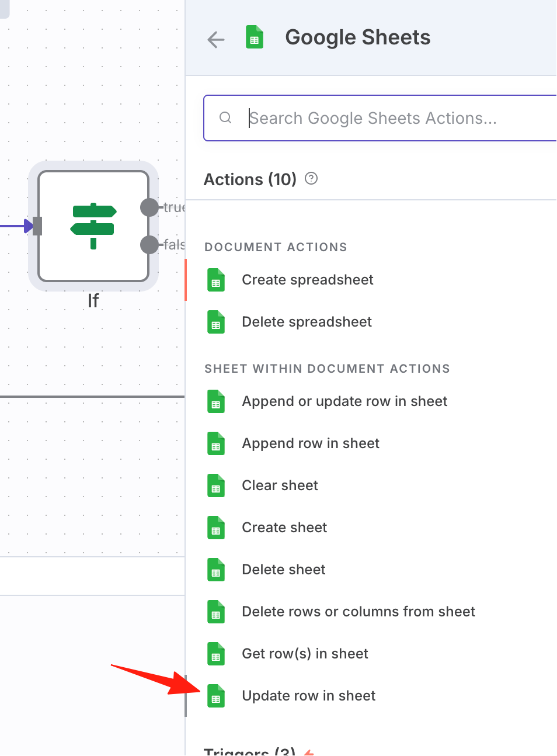Viewport: 557px width, 756px height.
Task: Expand the Triggers section heading
Action: pos(250,751)
